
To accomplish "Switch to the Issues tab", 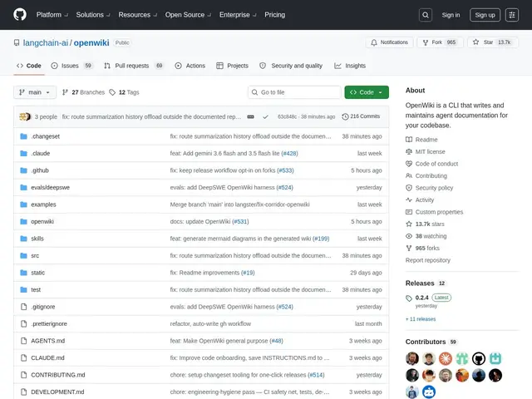I will click(72, 66).
